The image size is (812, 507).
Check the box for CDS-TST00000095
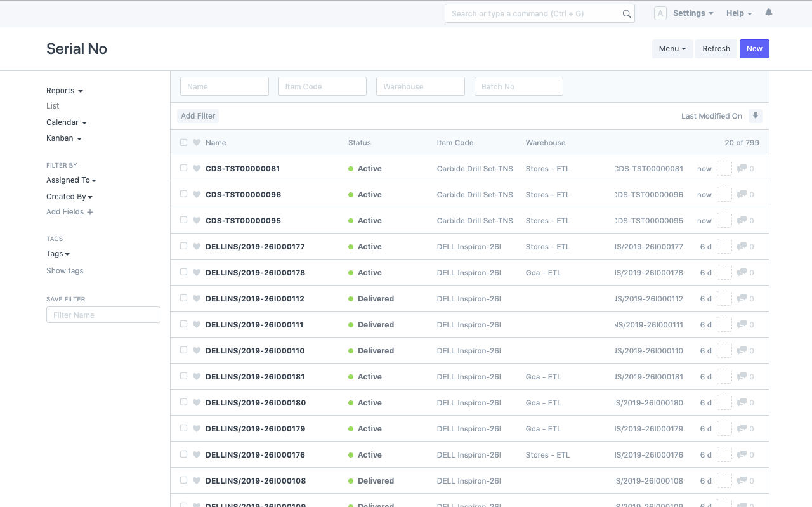pos(184,220)
